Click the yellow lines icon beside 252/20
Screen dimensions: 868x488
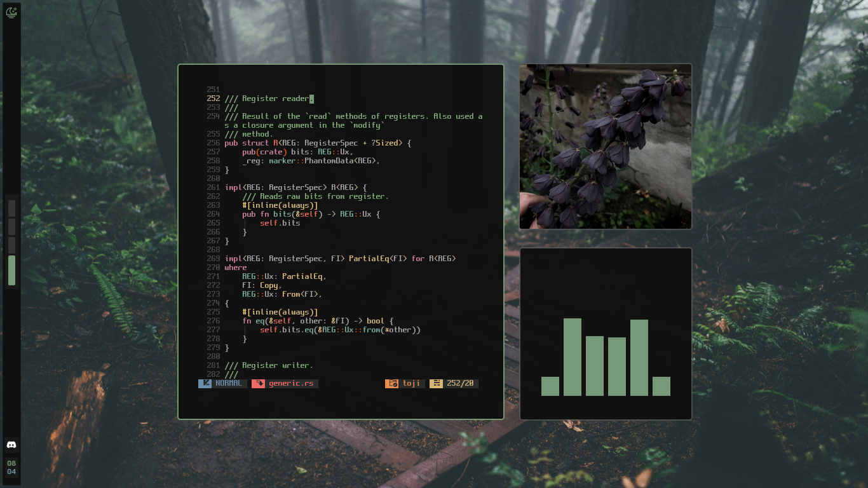pyautogui.click(x=436, y=384)
